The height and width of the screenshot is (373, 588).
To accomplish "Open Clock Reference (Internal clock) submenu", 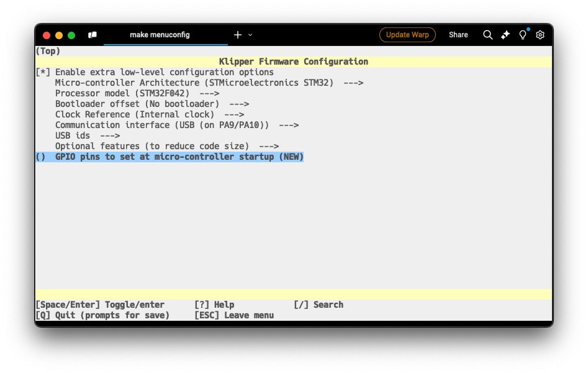I will tap(150, 114).
